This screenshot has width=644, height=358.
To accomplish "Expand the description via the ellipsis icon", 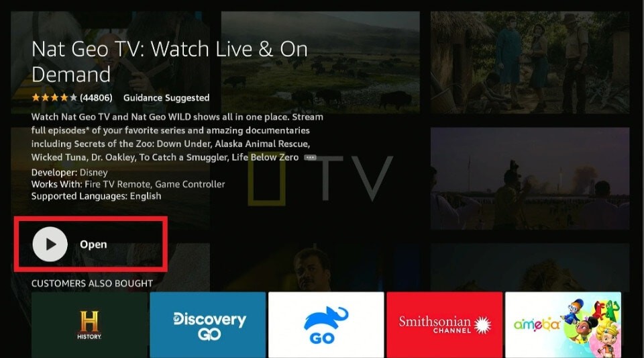I will (310, 157).
